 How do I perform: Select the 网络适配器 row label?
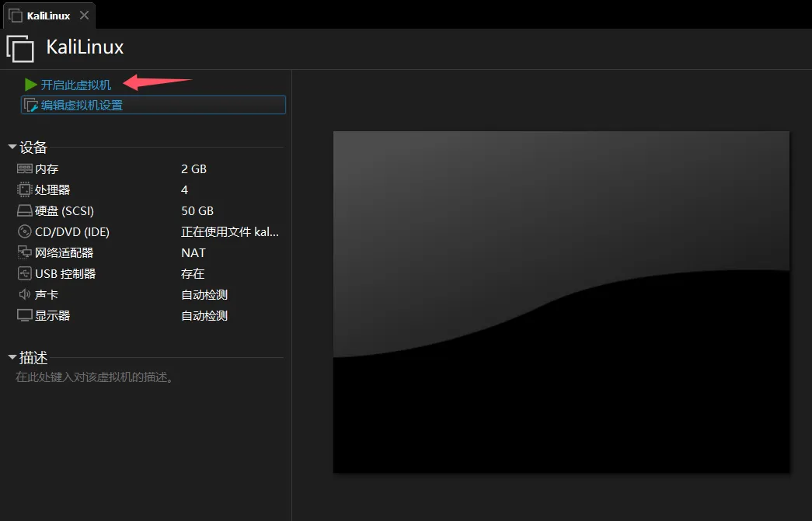[x=64, y=253]
